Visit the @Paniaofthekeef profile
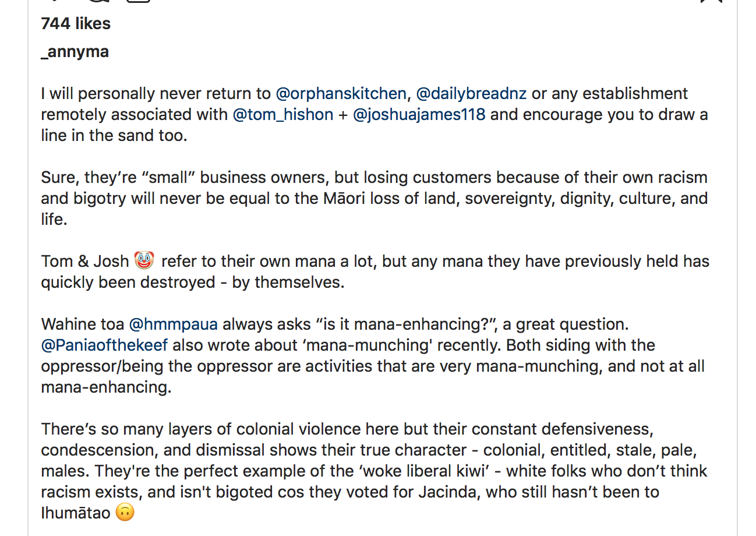This screenshot has width=756, height=536. (x=104, y=345)
